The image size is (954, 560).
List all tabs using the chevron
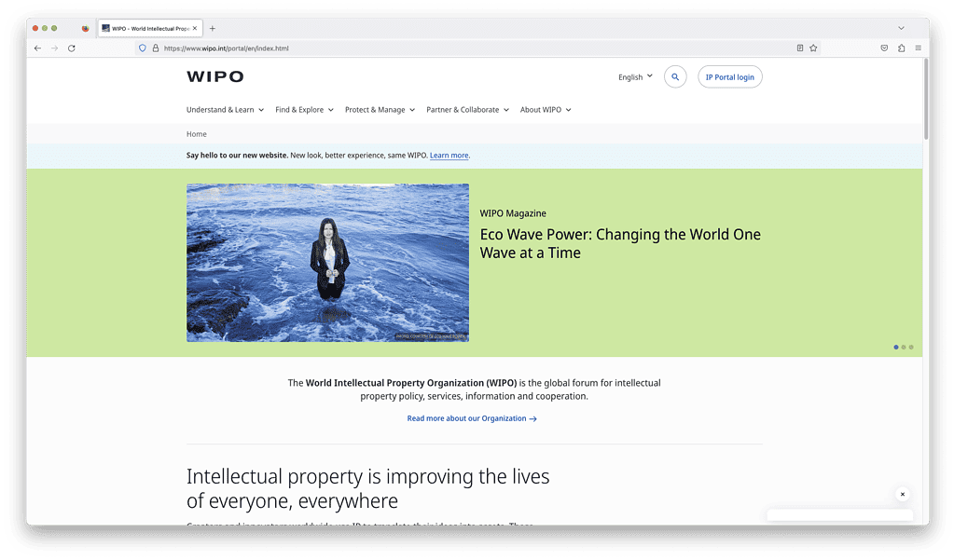click(901, 29)
